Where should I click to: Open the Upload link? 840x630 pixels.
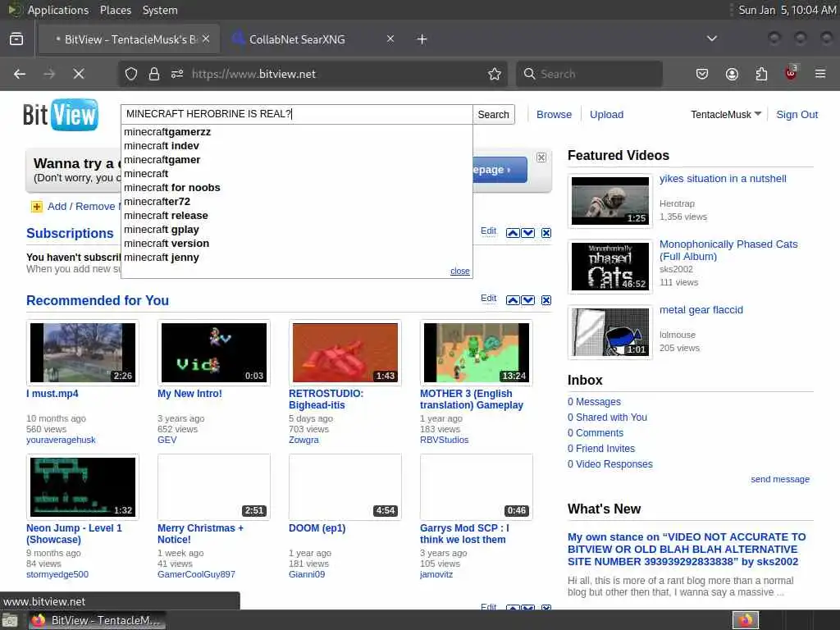tap(606, 115)
